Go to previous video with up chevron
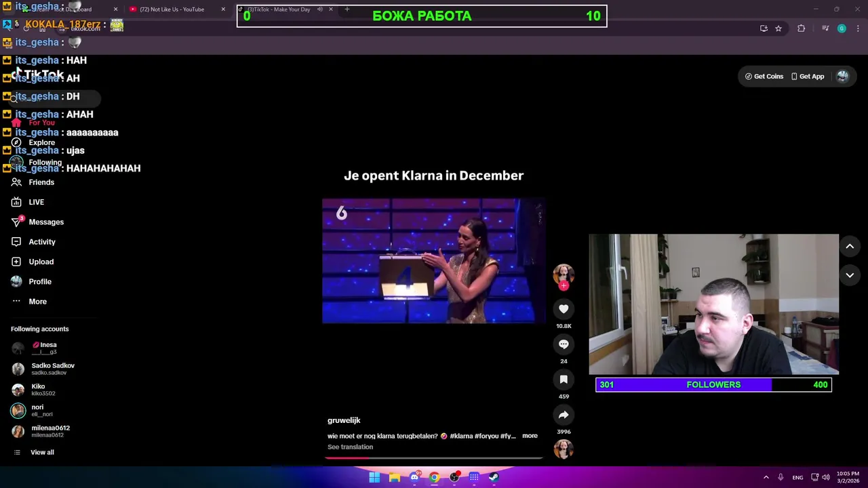This screenshot has height=488, width=868. [850, 247]
